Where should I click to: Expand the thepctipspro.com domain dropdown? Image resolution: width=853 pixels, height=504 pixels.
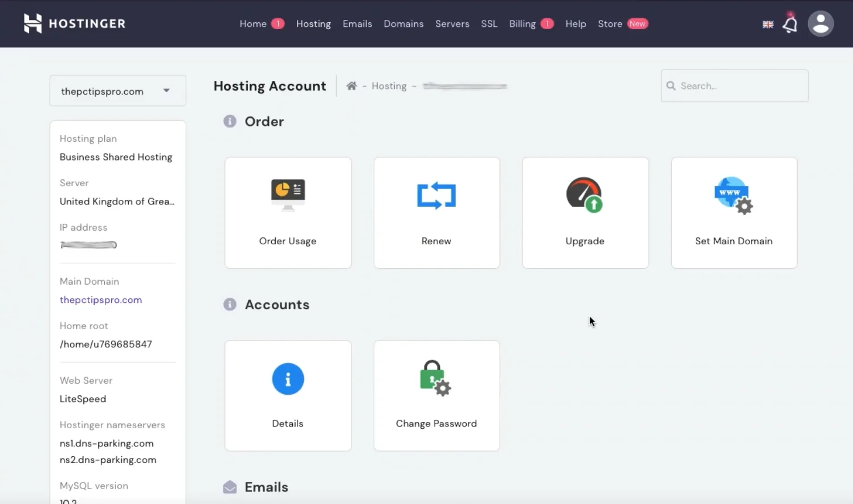pyautogui.click(x=118, y=91)
